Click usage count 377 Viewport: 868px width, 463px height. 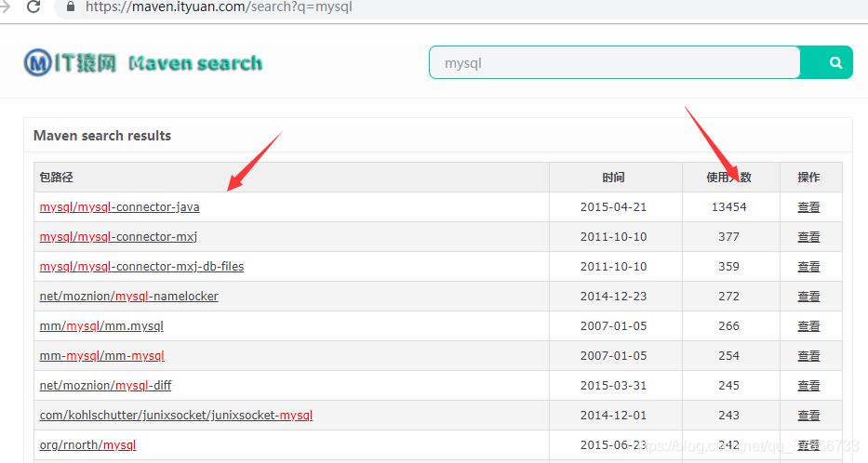729,237
